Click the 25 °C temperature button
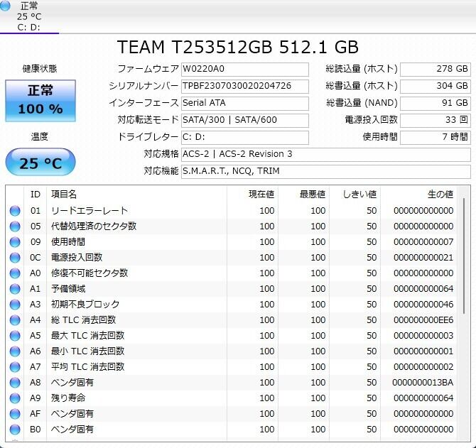The width and height of the screenshot is (476, 448). point(40,163)
